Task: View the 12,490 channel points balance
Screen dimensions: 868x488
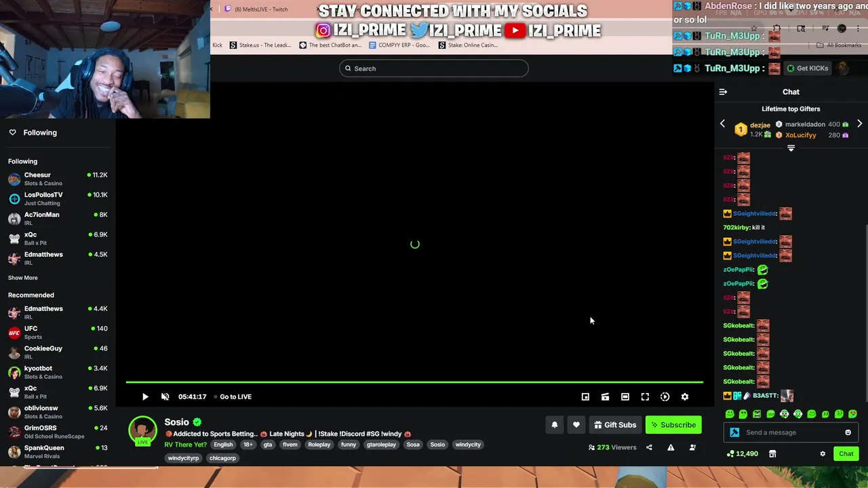Action: pyautogui.click(x=742, y=453)
